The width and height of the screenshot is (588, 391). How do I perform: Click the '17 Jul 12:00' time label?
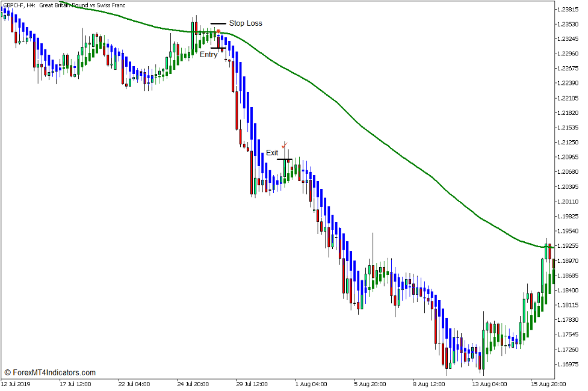coord(75,384)
